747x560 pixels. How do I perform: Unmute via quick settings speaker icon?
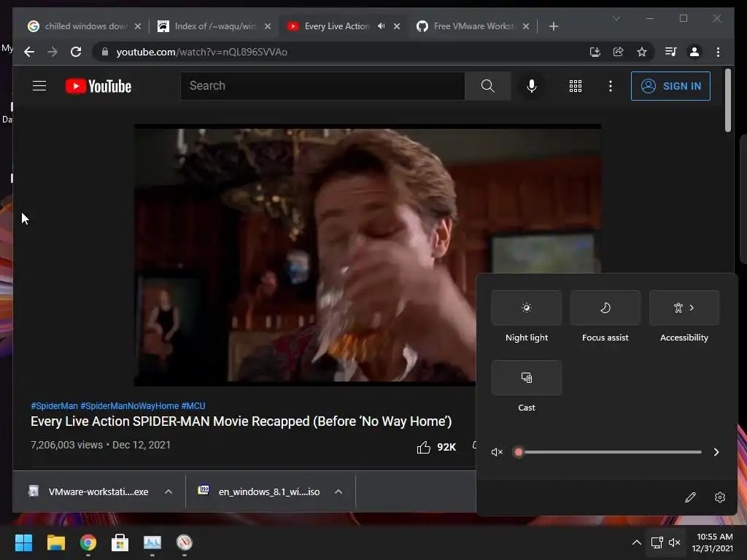pyautogui.click(x=497, y=452)
